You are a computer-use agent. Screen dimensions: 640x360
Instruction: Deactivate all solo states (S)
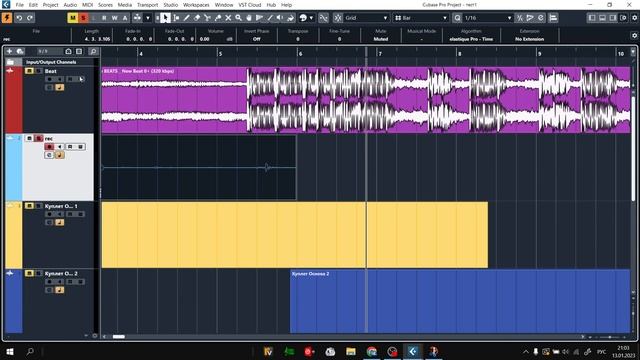point(83,18)
